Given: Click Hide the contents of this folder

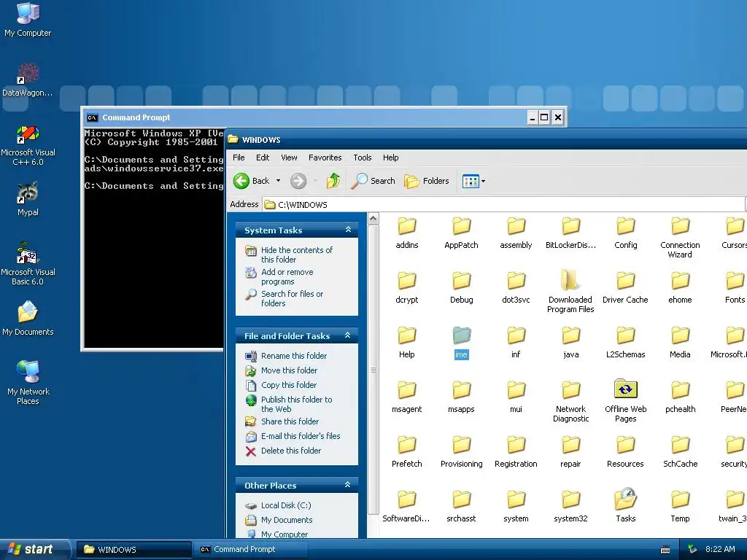Looking at the screenshot, I should pos(290,254).
